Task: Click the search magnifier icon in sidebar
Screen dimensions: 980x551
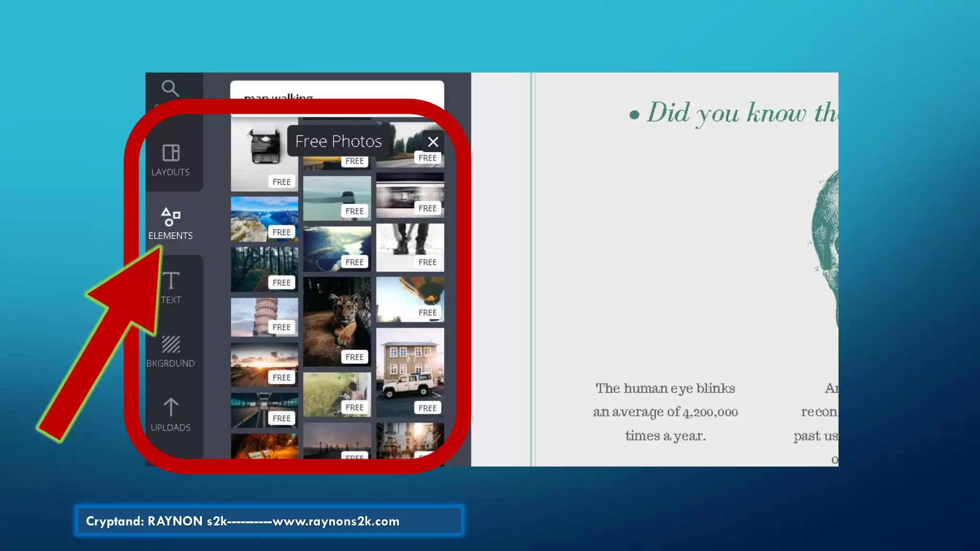Action: [170, 88]
